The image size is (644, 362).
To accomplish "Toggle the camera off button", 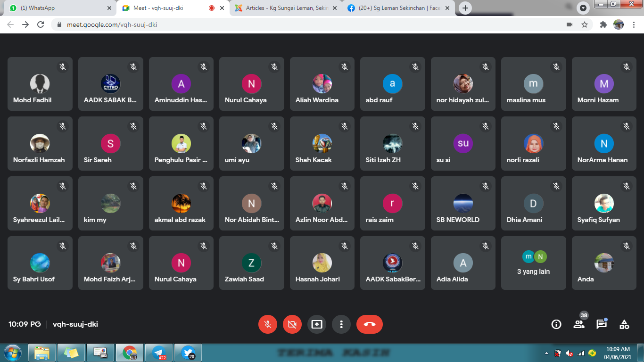I will [292, 324].
